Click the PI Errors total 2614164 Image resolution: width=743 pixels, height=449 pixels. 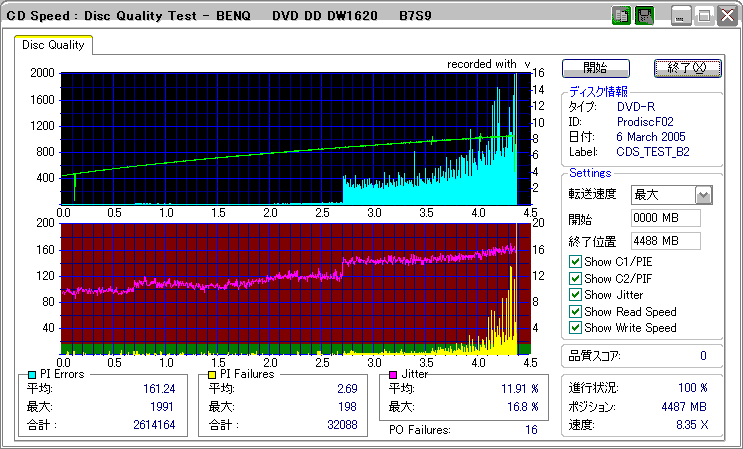pos(153,425)
